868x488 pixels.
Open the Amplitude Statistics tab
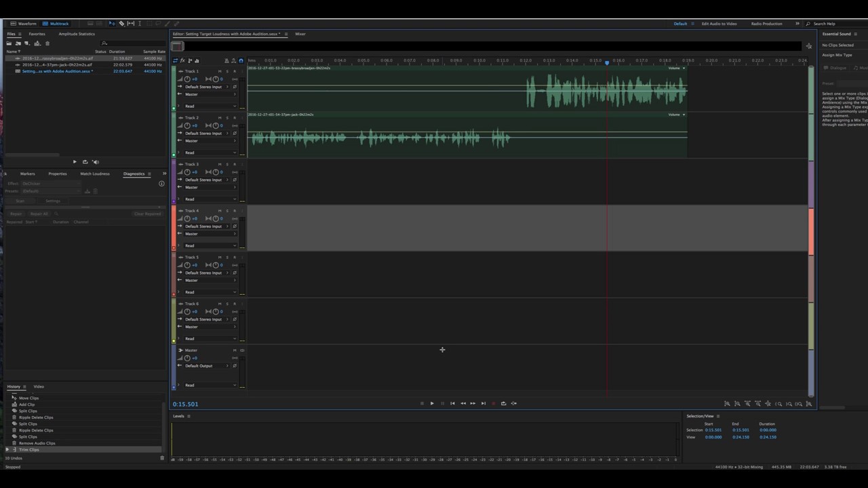tap(77, 34)
